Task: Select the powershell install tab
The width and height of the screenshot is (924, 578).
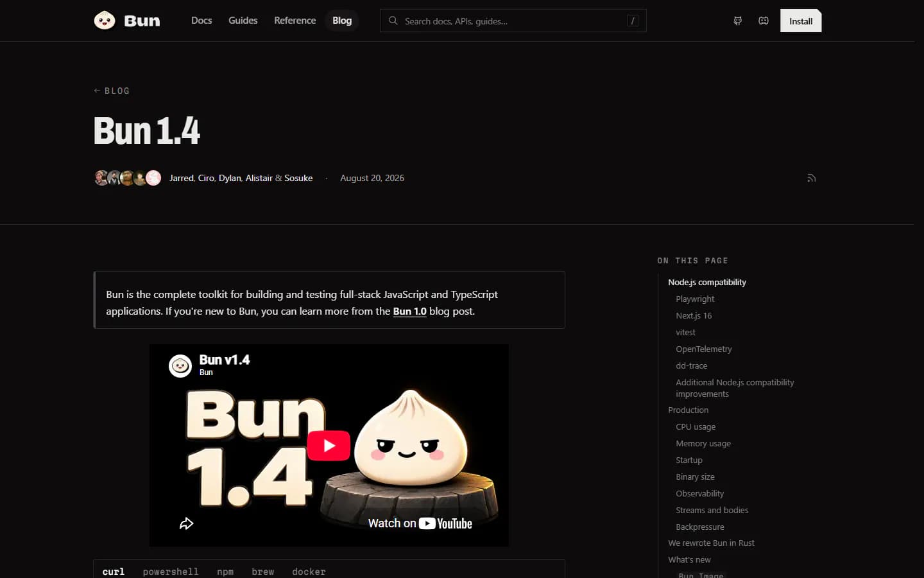Action: pyautogui.click(x=171, y=571)
